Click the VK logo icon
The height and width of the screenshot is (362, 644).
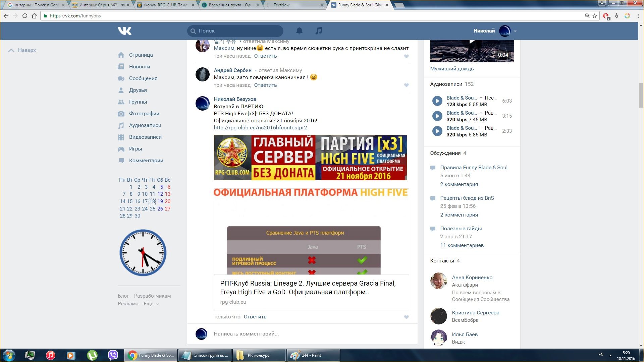tap(124, 31)
